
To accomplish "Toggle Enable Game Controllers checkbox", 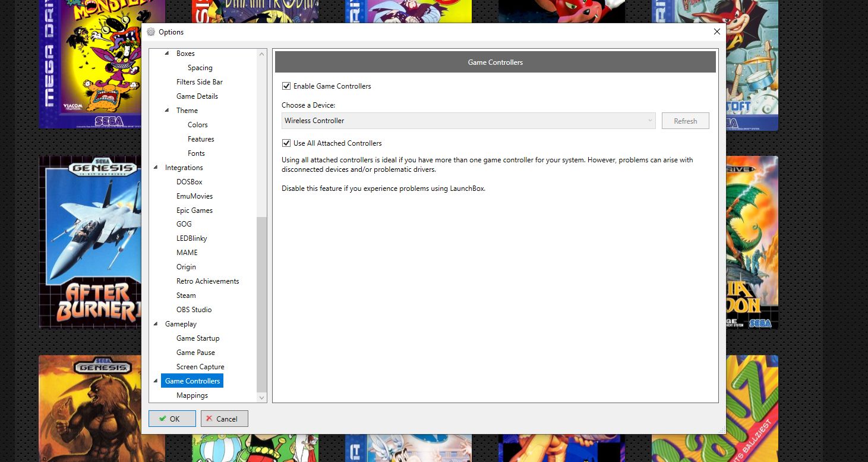I will (287, 86).
